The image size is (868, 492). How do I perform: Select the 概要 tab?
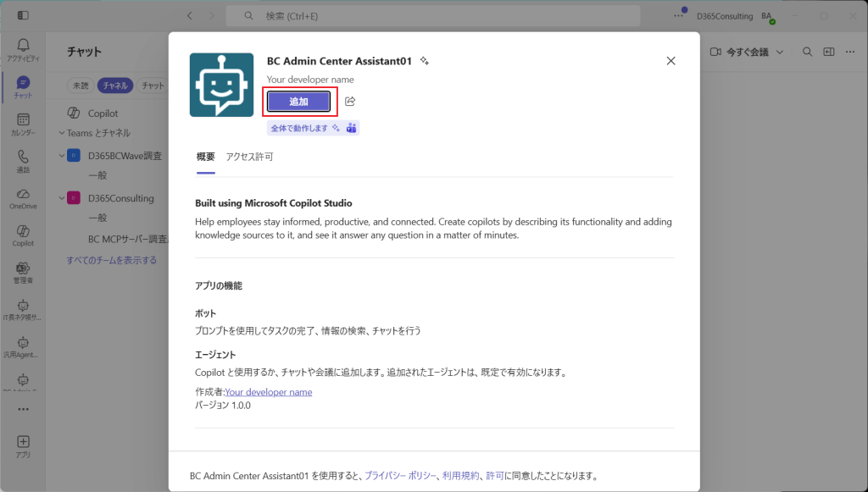205,157
